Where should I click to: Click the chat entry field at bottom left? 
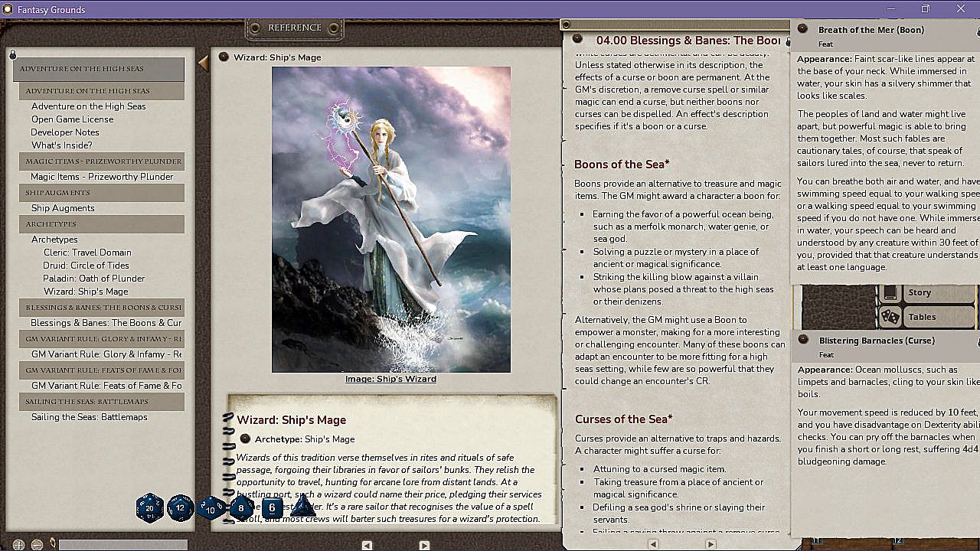tap(123, 545)
